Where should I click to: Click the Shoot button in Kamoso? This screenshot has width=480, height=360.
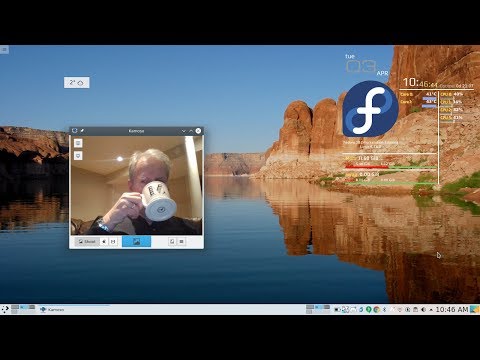[x=87, y=241]
